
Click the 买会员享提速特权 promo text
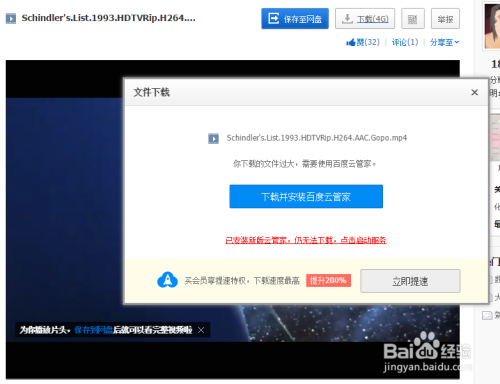(x=242, y=281)
